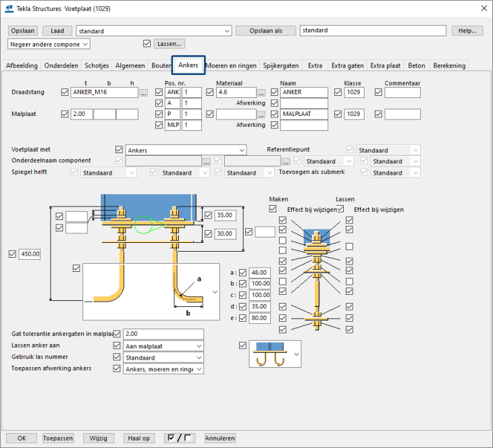Click the gat tolerantie 2.00 input field

point(163,334)
